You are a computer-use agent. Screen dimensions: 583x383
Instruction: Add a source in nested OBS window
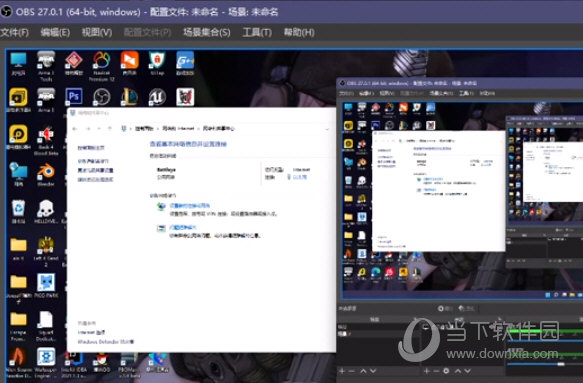(x=427, y=371)
